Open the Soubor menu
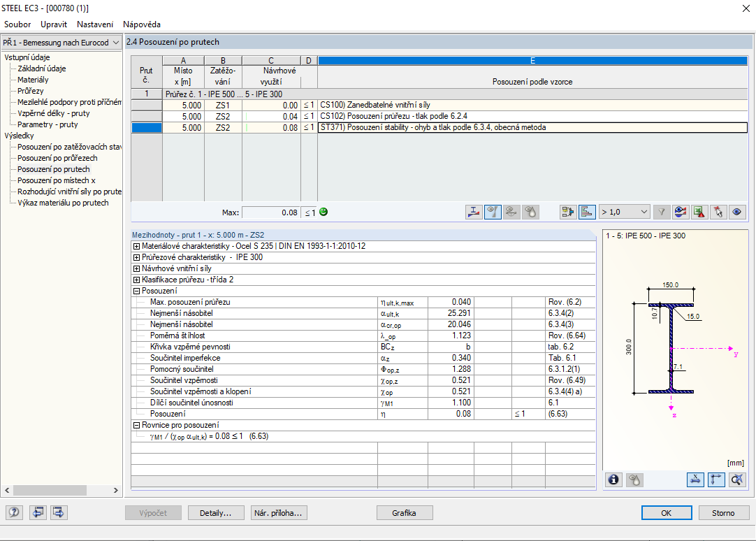 17,24
